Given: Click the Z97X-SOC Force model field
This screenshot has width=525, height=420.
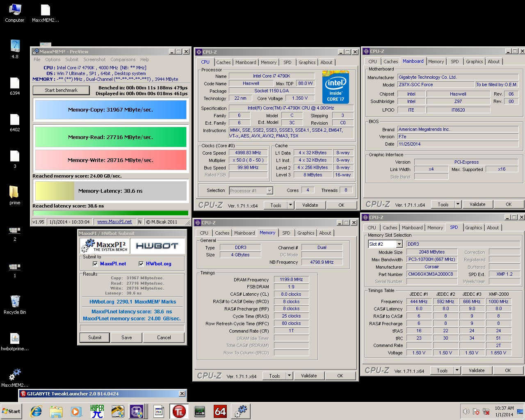Looking at the screenshot, I should tap(436, 84).
